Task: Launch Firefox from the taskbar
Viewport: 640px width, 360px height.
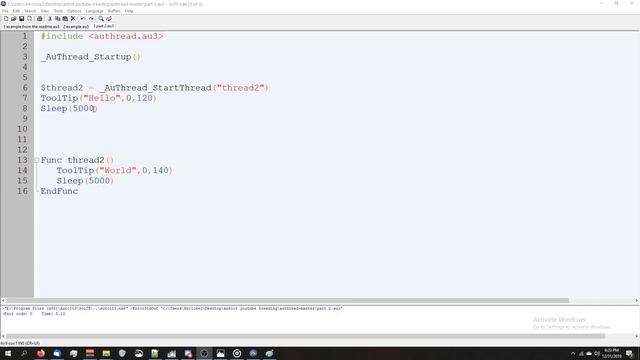Action: click(x=41, y=353)
